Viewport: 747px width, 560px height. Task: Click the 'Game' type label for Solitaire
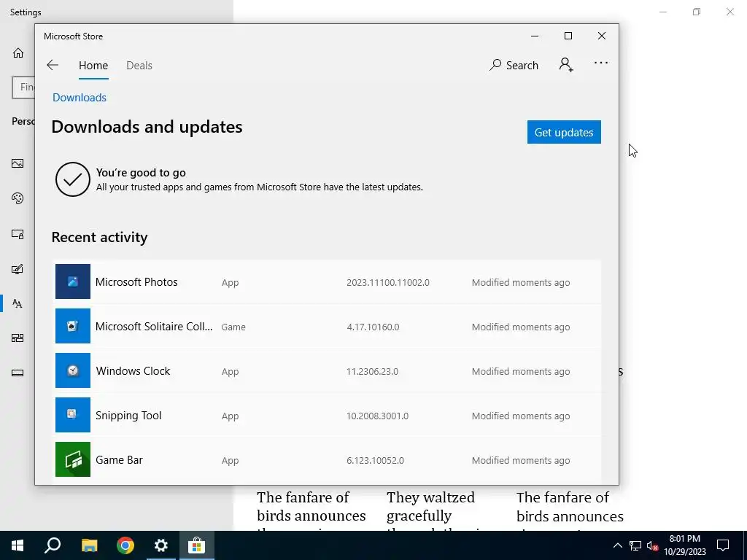click(233, 327)
